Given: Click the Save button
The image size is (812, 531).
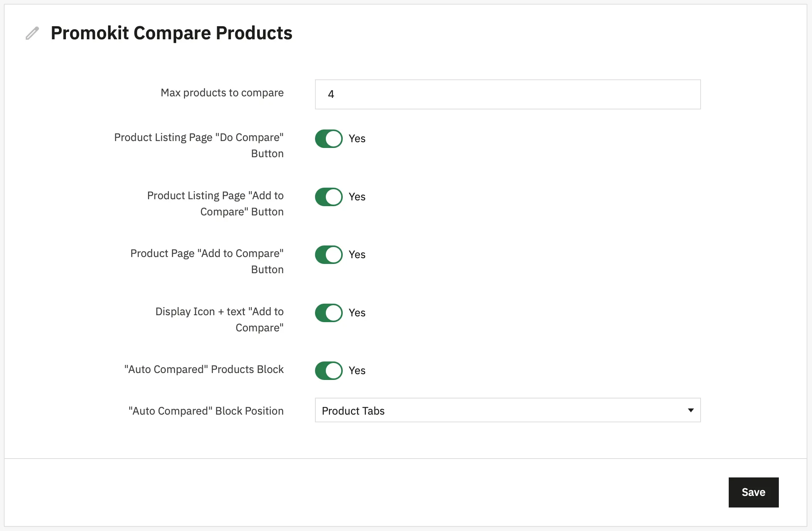Looking at the screenshot, I should pos(753,492).
